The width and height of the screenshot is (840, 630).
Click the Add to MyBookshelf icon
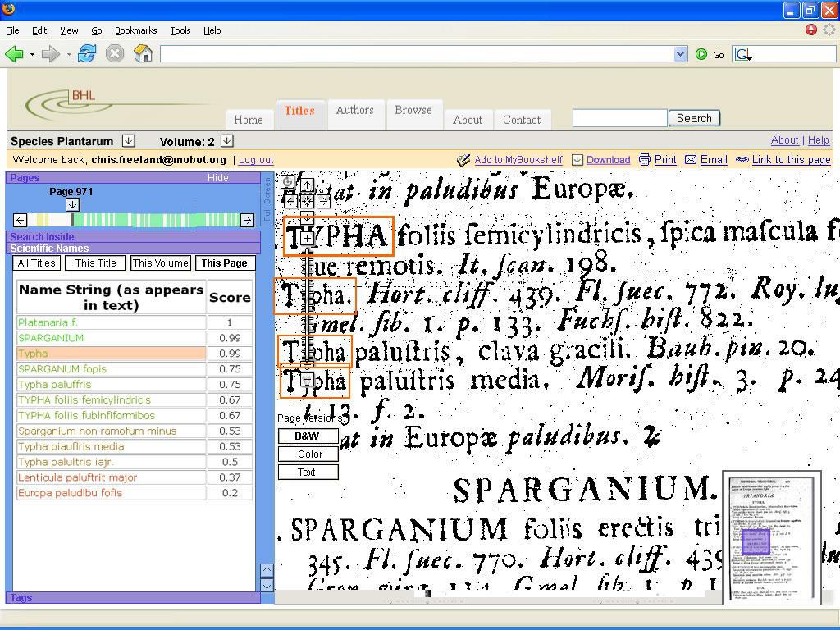click(463, 160)
